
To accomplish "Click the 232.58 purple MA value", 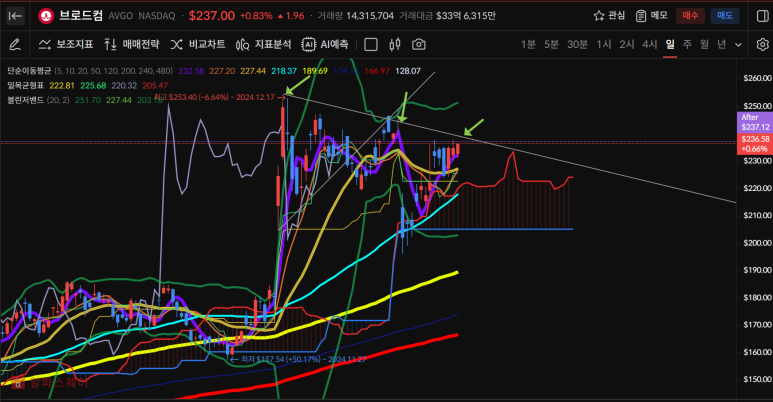I will [191, 71].
